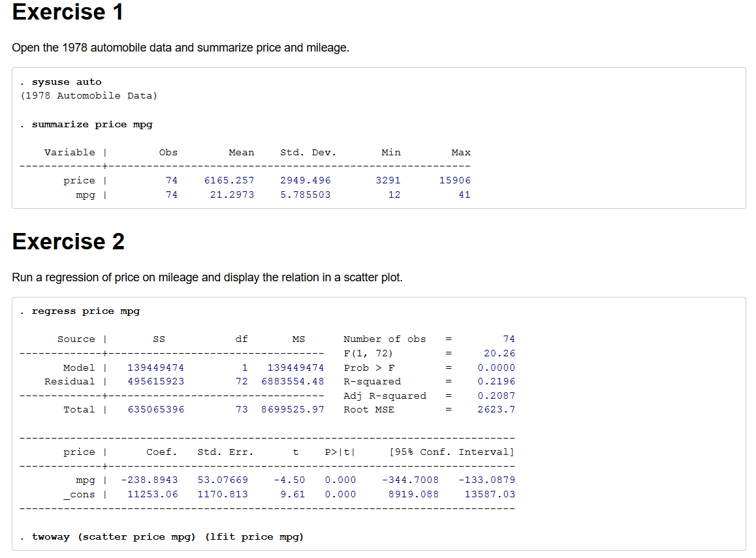Select the R-squared value 0.2196
Screen dimensions: 756x558
(496, 382)
